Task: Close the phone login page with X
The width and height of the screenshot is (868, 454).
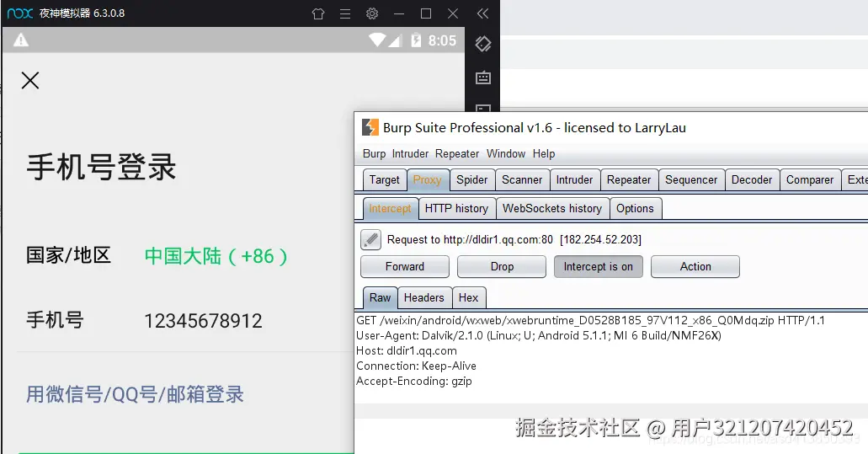Action: 30,80
